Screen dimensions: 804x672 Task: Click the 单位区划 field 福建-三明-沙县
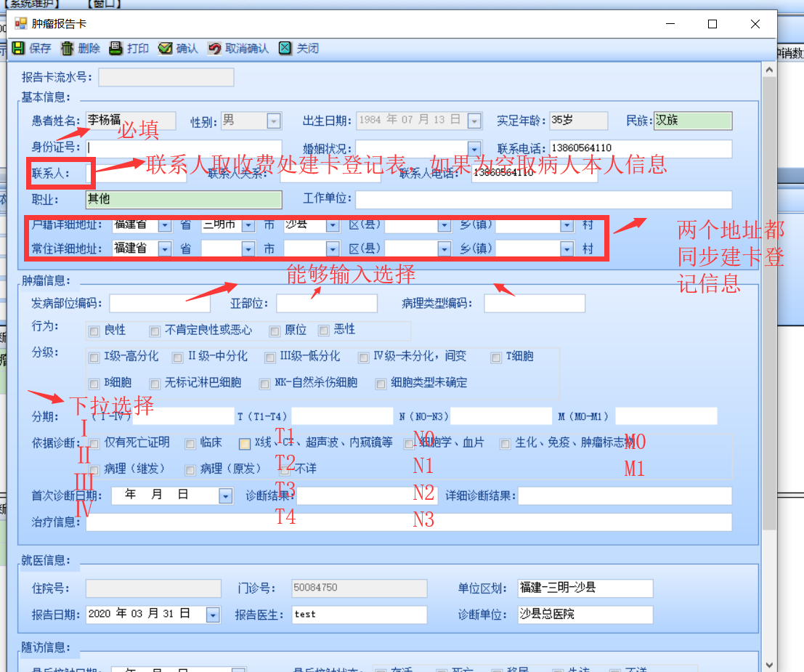click(585, 588)
